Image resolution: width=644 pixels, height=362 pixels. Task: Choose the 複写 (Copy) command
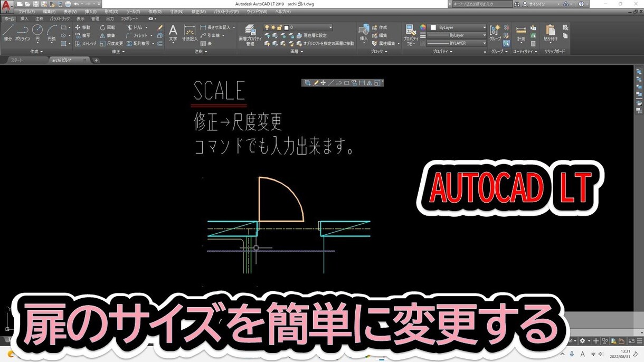[x=82, y=35]
